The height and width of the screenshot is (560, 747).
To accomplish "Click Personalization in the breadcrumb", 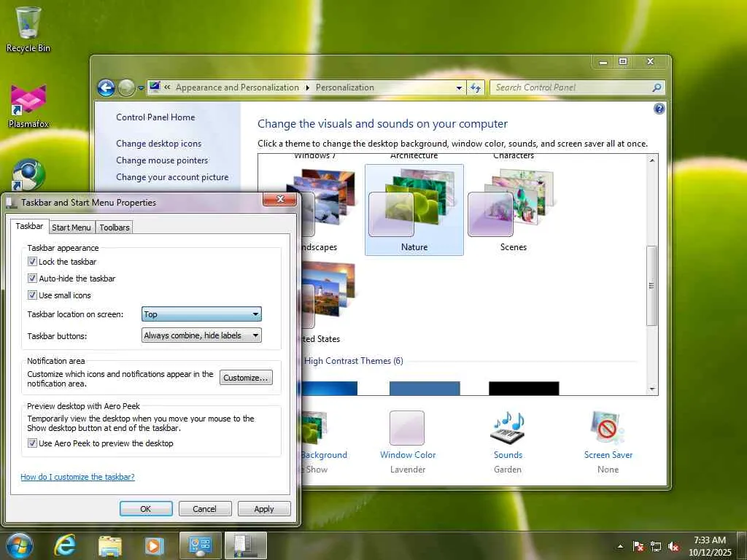I will (345, 87).
